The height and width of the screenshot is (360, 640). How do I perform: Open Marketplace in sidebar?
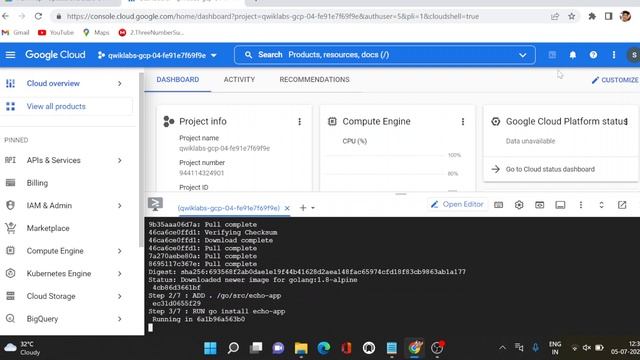(48, 228)
